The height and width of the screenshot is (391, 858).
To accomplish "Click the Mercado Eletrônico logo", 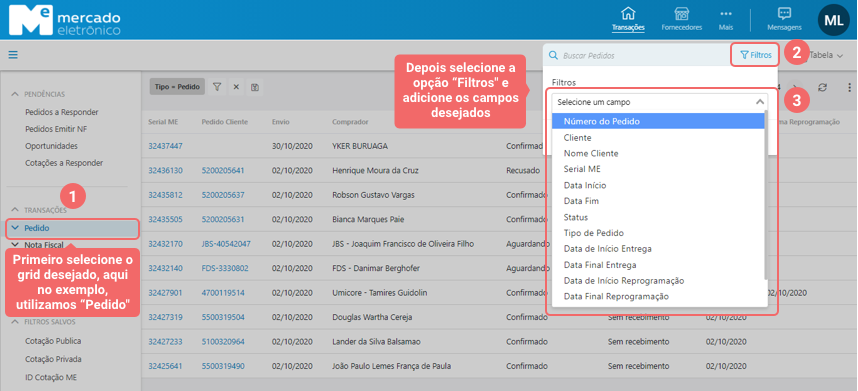I will pyautogui.click(x=66, y=20).
